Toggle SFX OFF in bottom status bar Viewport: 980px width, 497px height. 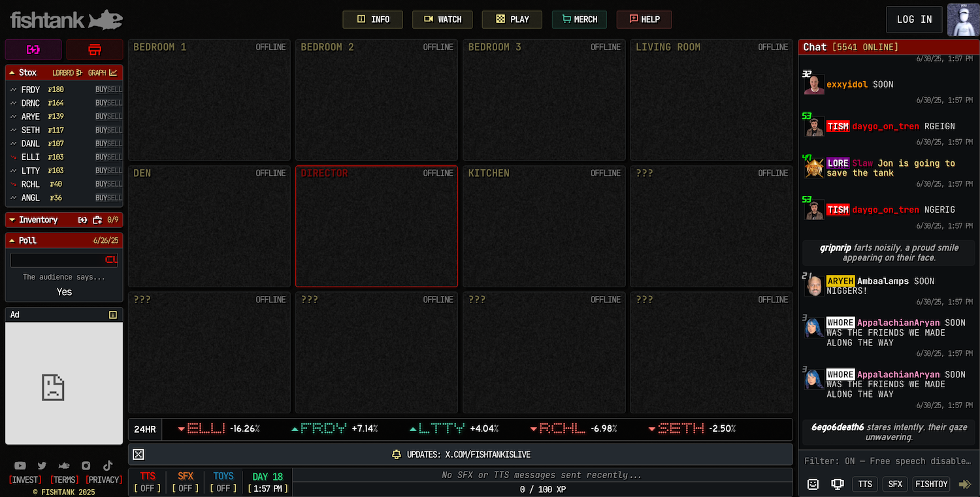[x=186, y=482]
